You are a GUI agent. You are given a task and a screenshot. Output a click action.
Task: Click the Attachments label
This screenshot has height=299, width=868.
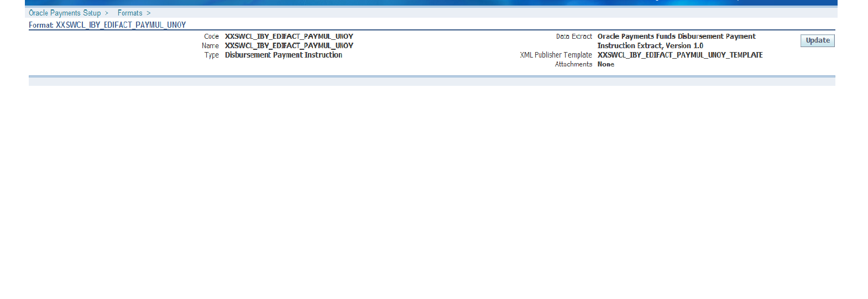[573, 64]
